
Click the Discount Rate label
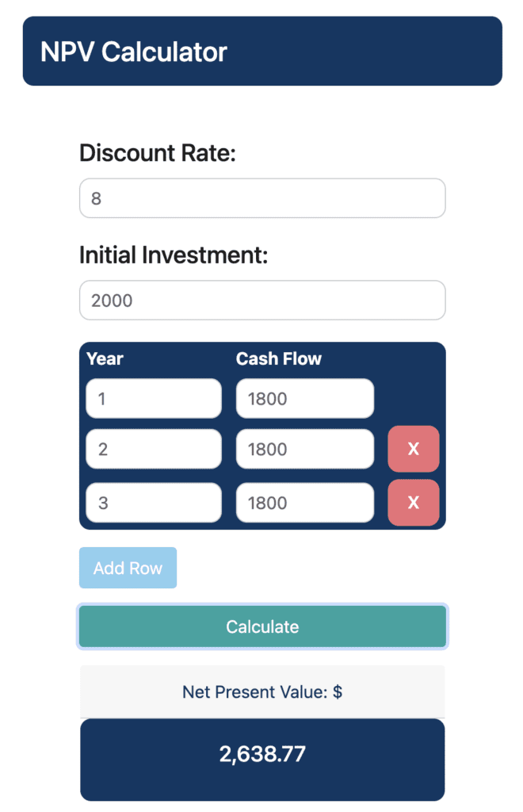pos(157,153)
